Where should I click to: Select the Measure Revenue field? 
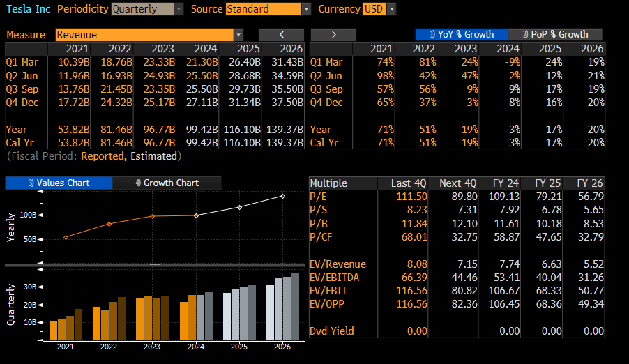tap(144, 35)
